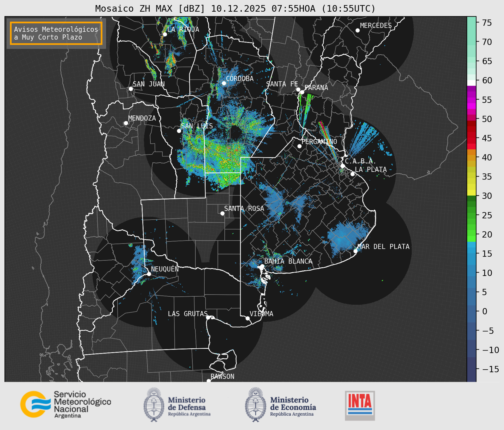The height and width of the screenshot is (430, 504).
Task: Click the Mendoza city marker dot
Action: click(126, 123)
